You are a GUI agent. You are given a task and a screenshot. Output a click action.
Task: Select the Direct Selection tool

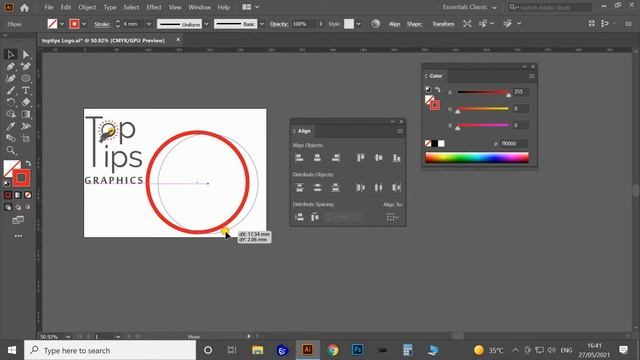click(x=26, y=54)
